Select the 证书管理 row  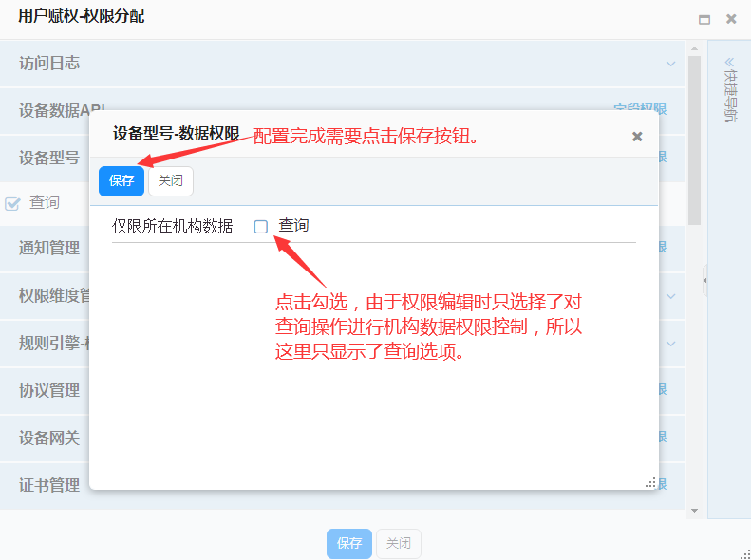pyautogui.click(x=49, y=485)
